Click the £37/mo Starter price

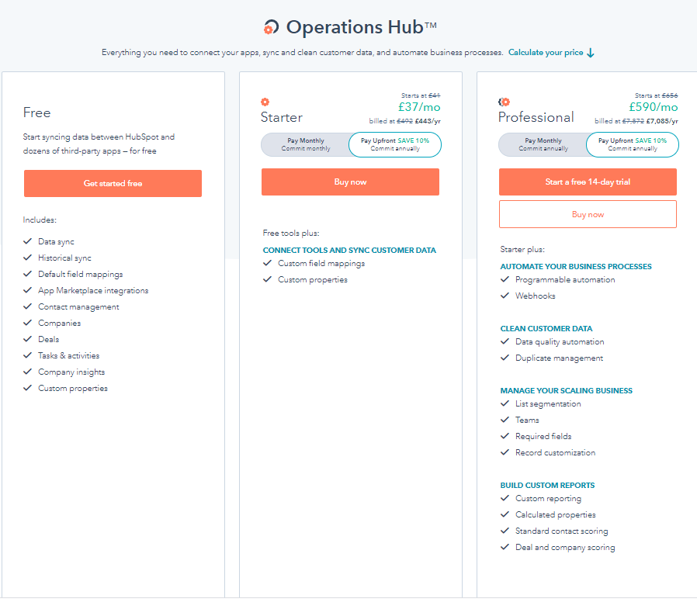pos(419,107)
